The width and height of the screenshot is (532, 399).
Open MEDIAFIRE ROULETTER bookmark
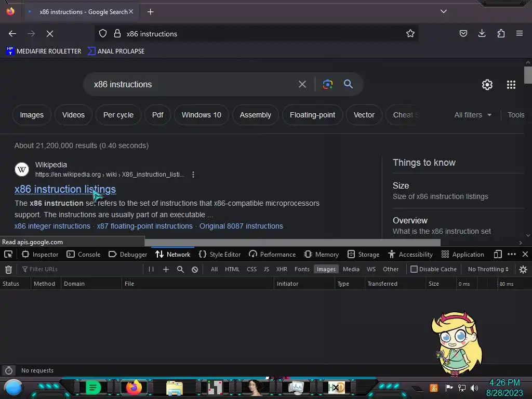(x=44, y=51)
